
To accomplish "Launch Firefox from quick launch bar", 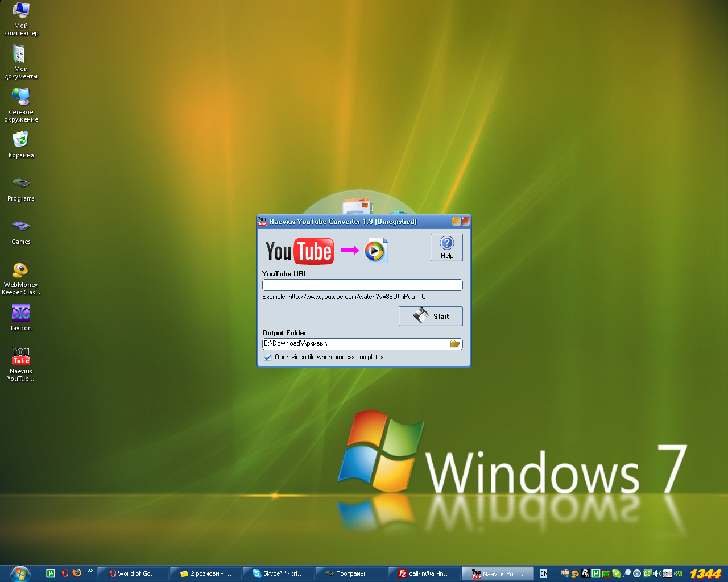I will (77, 573).
